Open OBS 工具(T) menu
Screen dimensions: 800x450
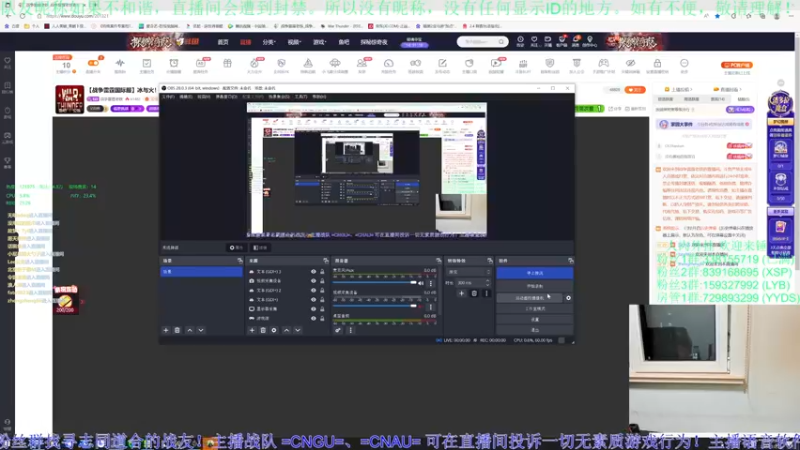301,97
